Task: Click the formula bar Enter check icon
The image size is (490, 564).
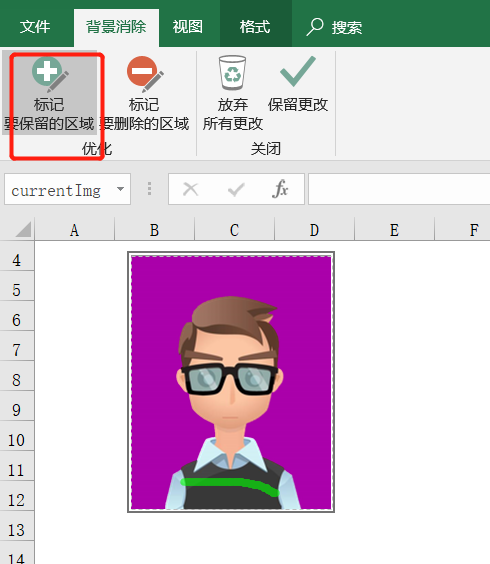Action: coord(236,189)
